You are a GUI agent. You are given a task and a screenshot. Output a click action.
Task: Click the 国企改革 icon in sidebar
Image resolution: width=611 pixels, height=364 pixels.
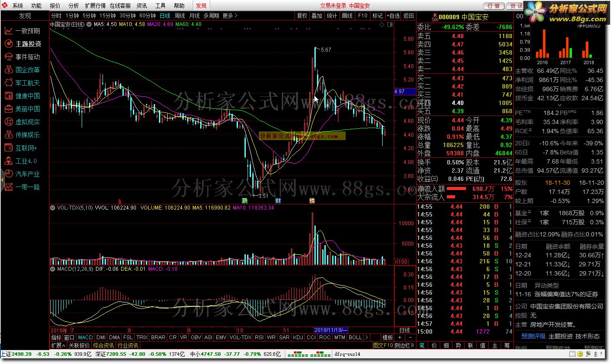(x=8, y=70)
